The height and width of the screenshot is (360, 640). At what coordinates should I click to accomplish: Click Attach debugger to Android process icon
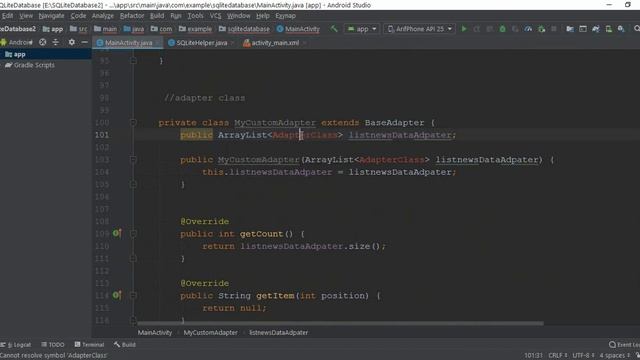click(541, 29)
